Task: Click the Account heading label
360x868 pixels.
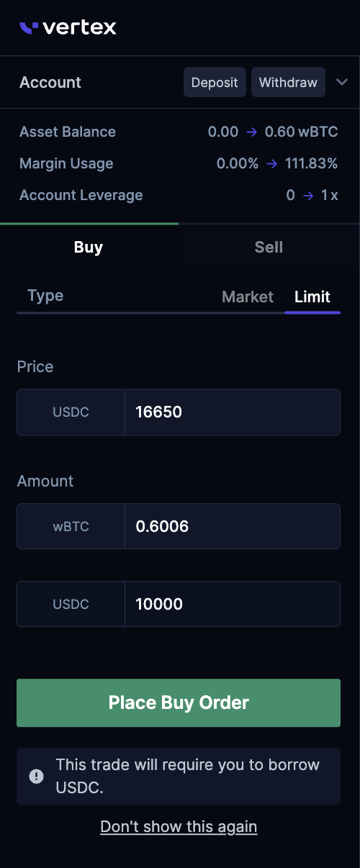Action: [50, 82]
